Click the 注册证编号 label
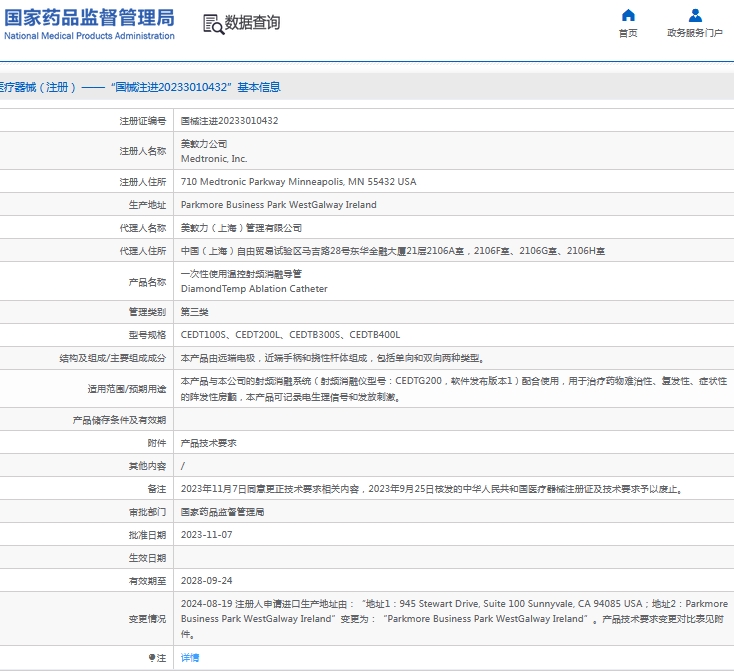The image size is (734, 672). point(142,121)
